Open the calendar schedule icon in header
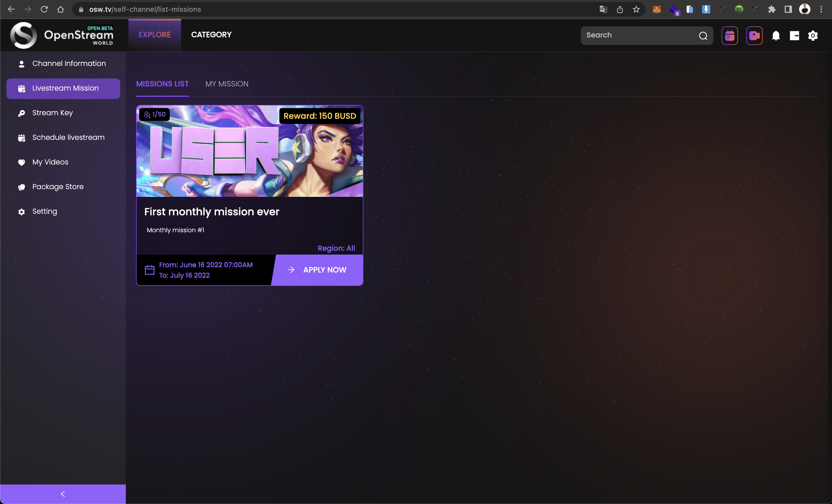Screen dimensions: 832x504 coord(730,35)
